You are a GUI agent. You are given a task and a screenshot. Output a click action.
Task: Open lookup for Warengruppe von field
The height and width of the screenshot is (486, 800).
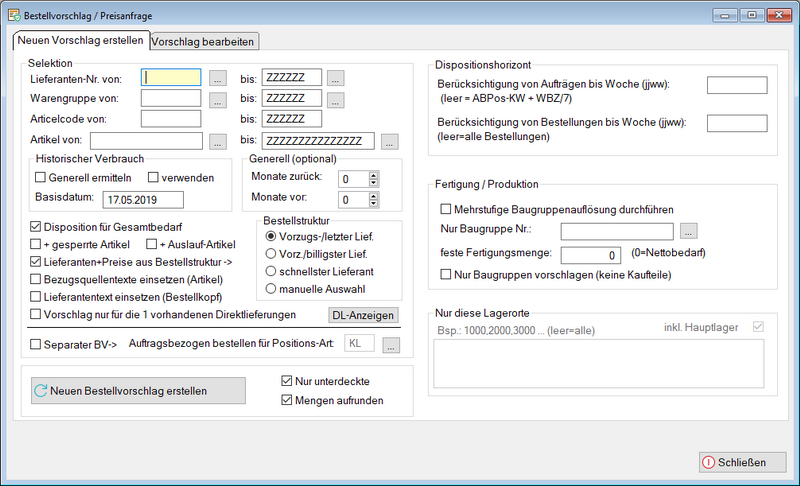pos(219,99)
